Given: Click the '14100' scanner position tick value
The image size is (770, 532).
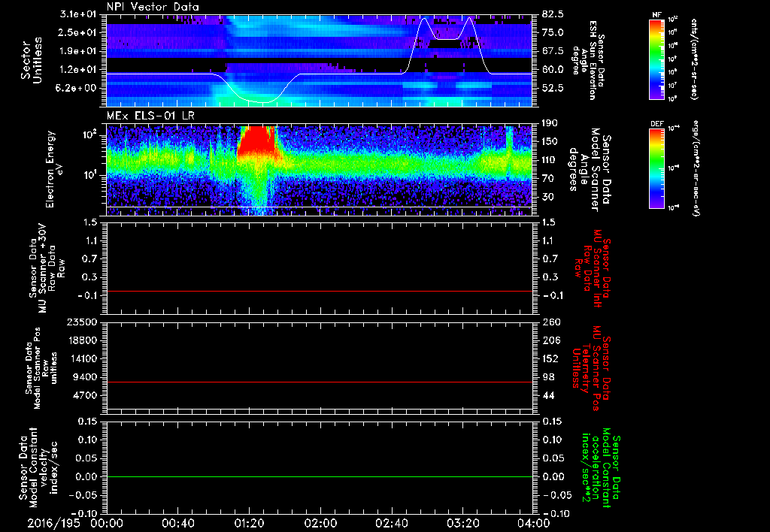Looking at the screenshot, I should [84, 358].
